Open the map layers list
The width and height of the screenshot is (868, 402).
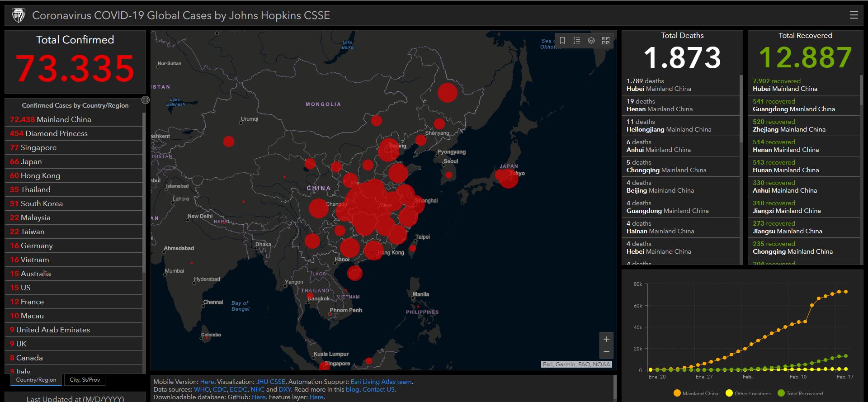click(x=591, y=40)
